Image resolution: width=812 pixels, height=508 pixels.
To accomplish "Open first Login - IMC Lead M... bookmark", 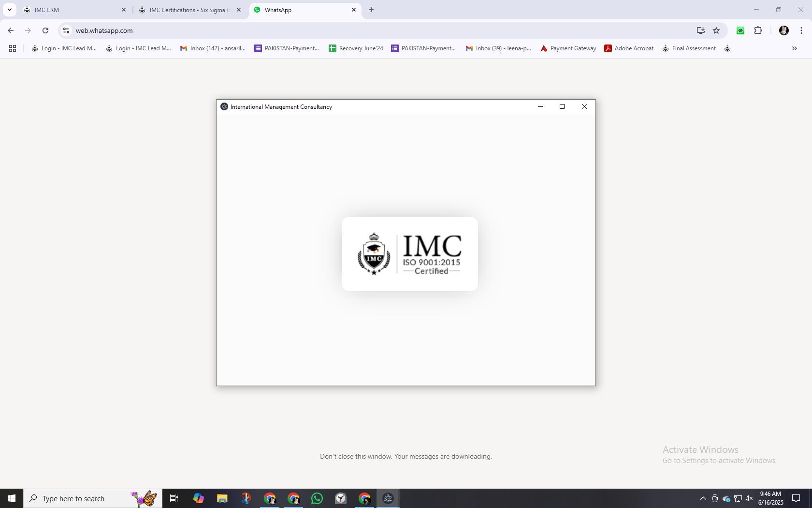I will tap(64, 48).
